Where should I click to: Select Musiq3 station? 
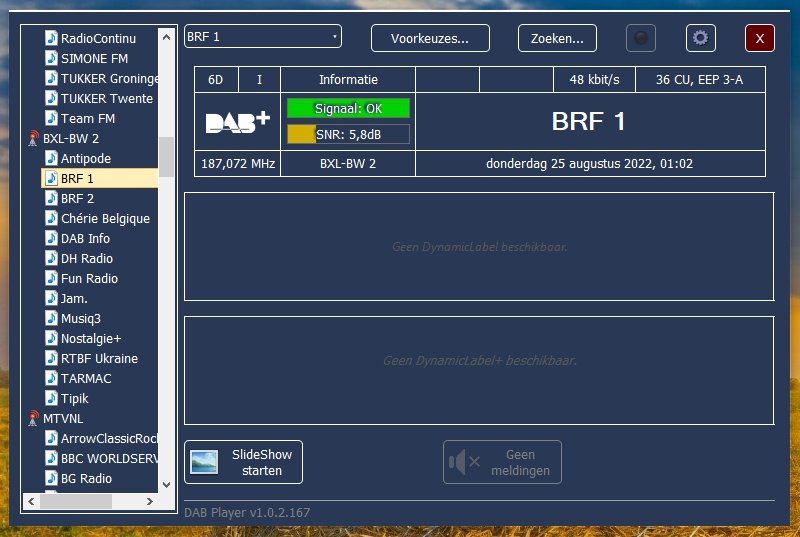click(81, 319)
